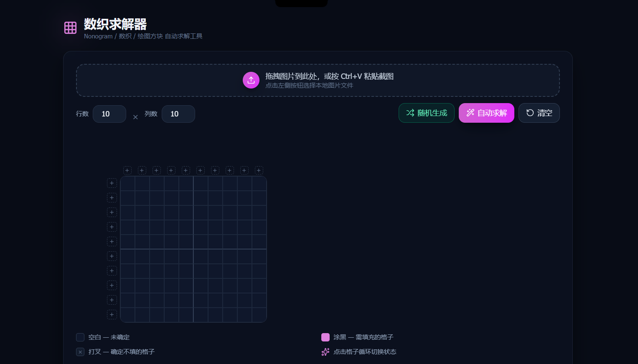The width and height of the screenshot is (638, 364).
Task: Click the grid logo beside 数织求解器
Action: 70,28
